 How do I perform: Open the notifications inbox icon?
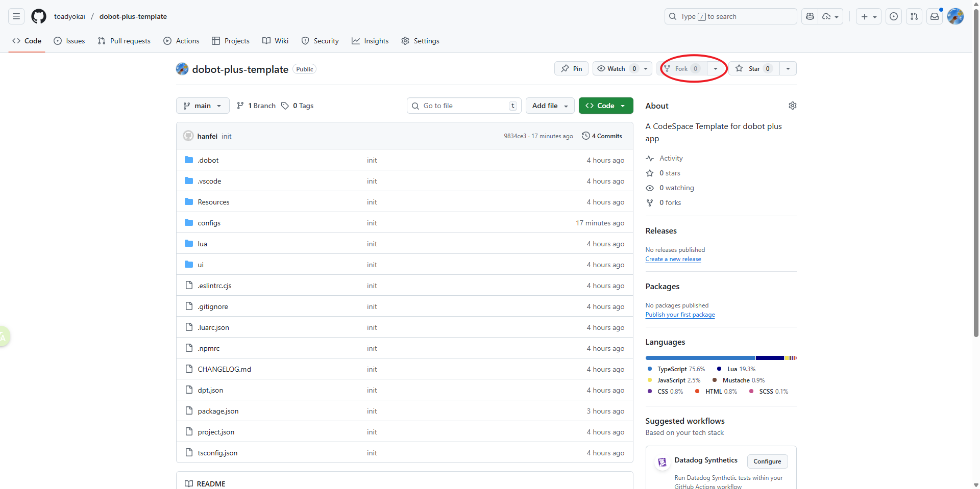935,16
